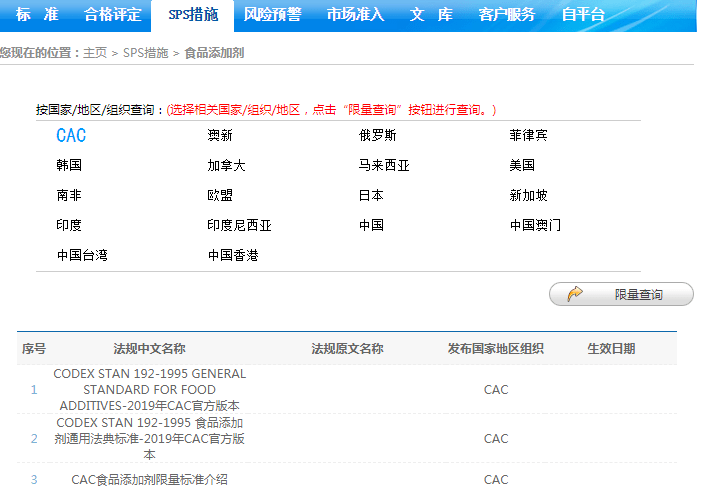The image size is (714, 490).
Task: Select 美国 in the country list
Action: (522, 165)
